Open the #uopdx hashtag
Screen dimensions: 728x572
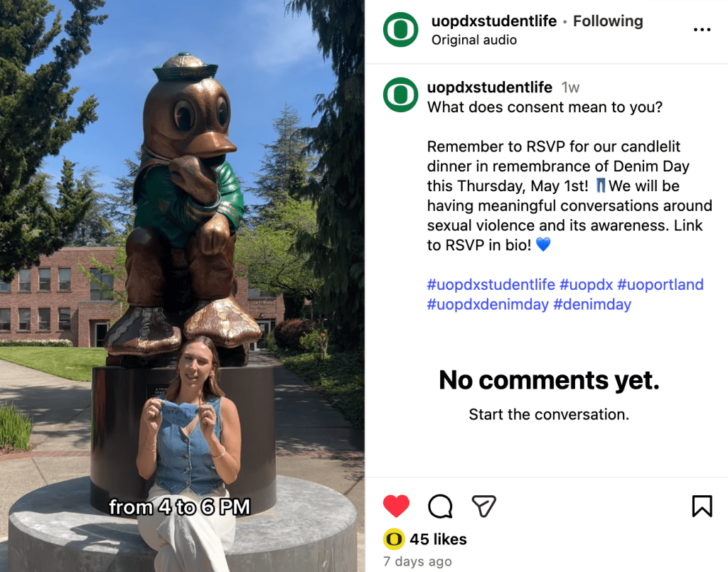[586, 284]
